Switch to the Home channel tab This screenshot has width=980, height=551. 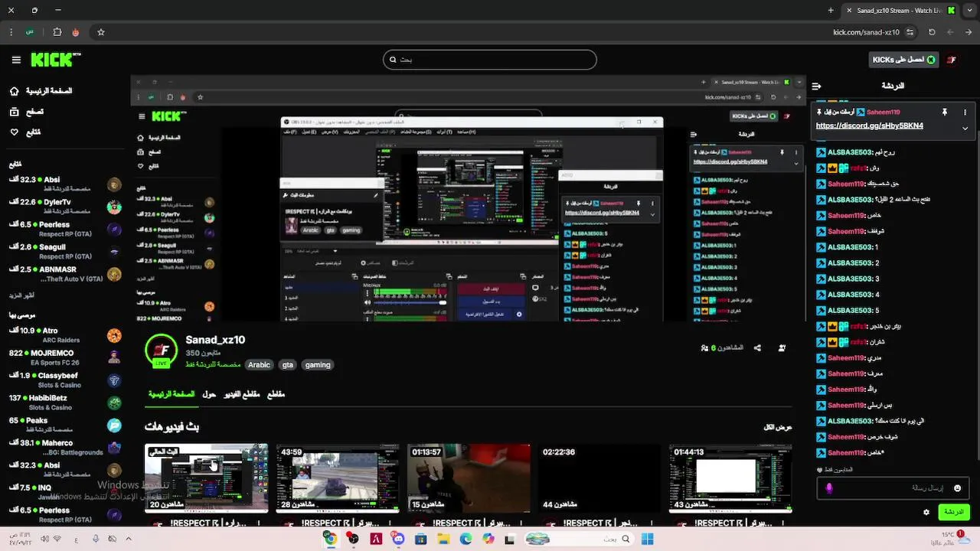(x=171, y=394)
